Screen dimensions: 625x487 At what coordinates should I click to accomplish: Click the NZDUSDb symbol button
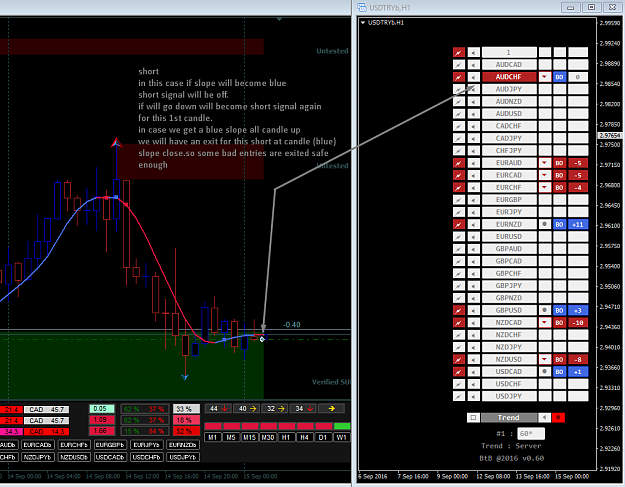pyautogui.click(x=74, y=457)
